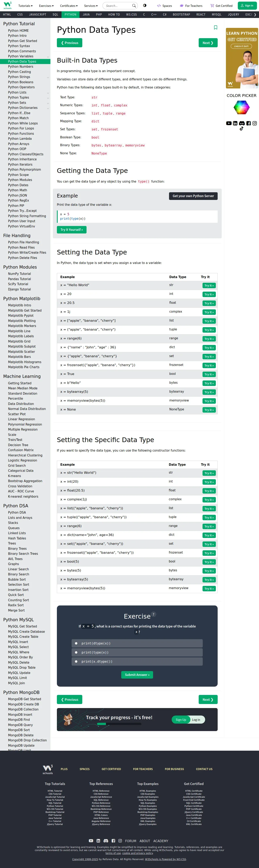Open the hexagonal Color Picker swatch
The height and width of the screenshot is (868, 259).
pyautogui.click(x=241, y=107)
